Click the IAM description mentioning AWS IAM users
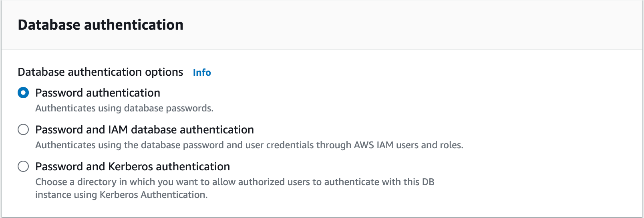This screenshot has width=644, height=218. 249,145
